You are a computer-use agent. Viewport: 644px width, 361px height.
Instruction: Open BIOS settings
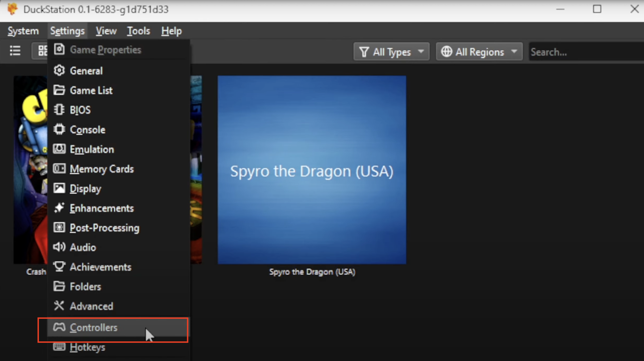click(119, 110)
